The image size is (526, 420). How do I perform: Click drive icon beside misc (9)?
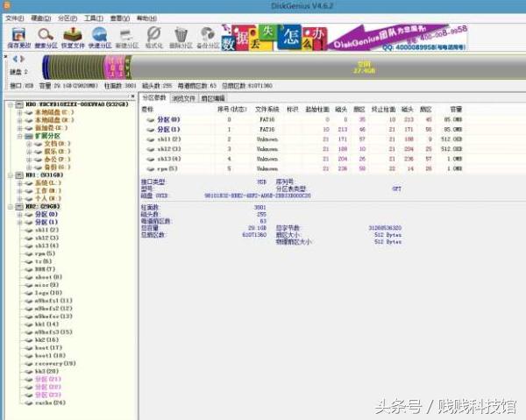click(29, 285)
